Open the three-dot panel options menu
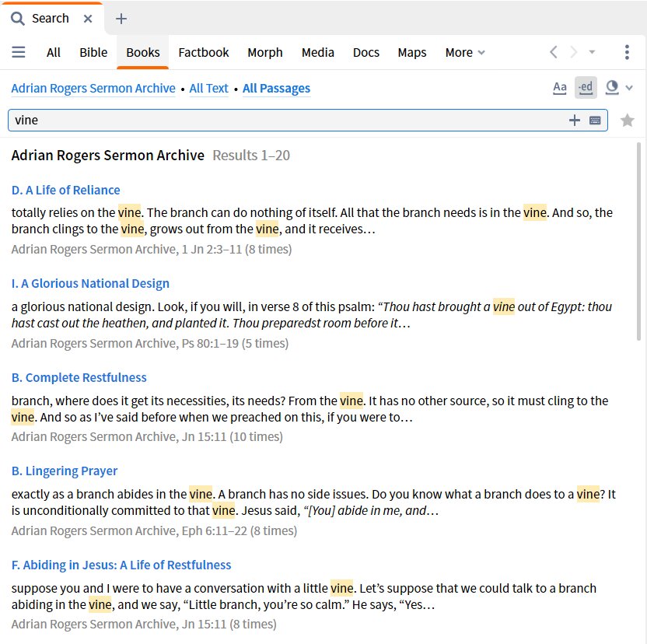 (627, 52)
